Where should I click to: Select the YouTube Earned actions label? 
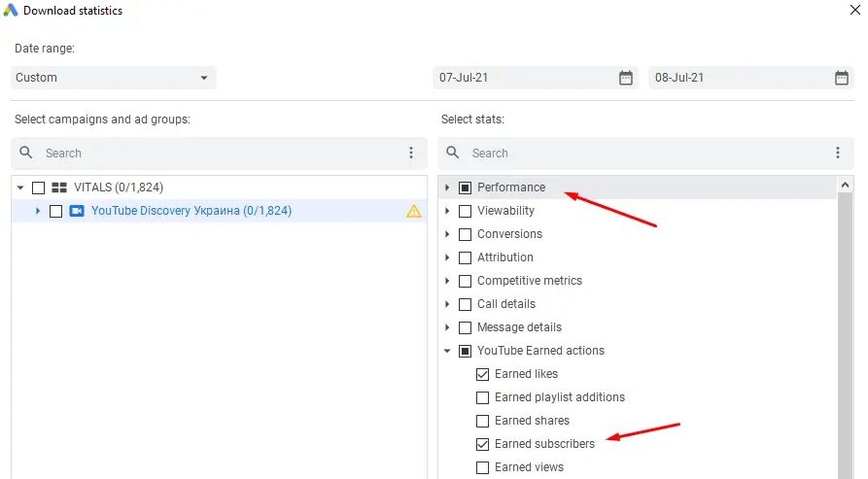(x=540, y=351)
